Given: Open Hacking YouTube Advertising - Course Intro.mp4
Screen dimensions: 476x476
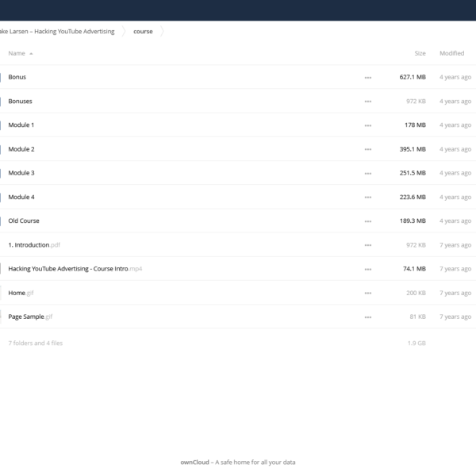Looking at the screenshot, I should 75,269.
